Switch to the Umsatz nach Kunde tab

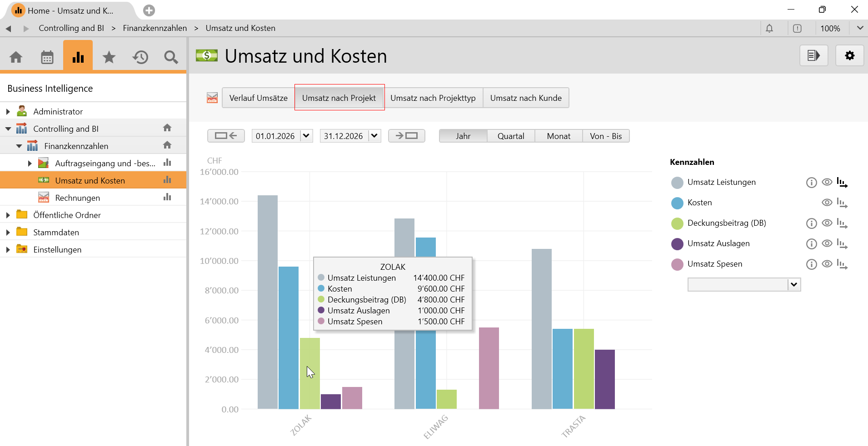526,98
